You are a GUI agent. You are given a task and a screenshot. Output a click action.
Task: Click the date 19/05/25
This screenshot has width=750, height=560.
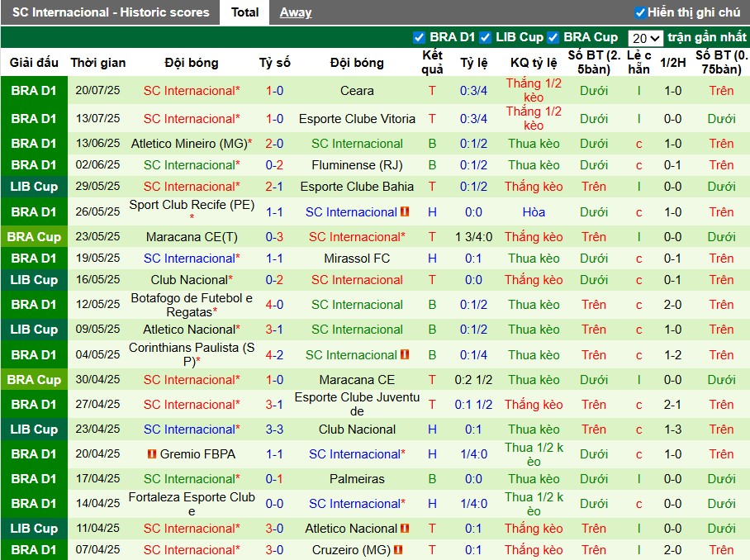point(97,259)
